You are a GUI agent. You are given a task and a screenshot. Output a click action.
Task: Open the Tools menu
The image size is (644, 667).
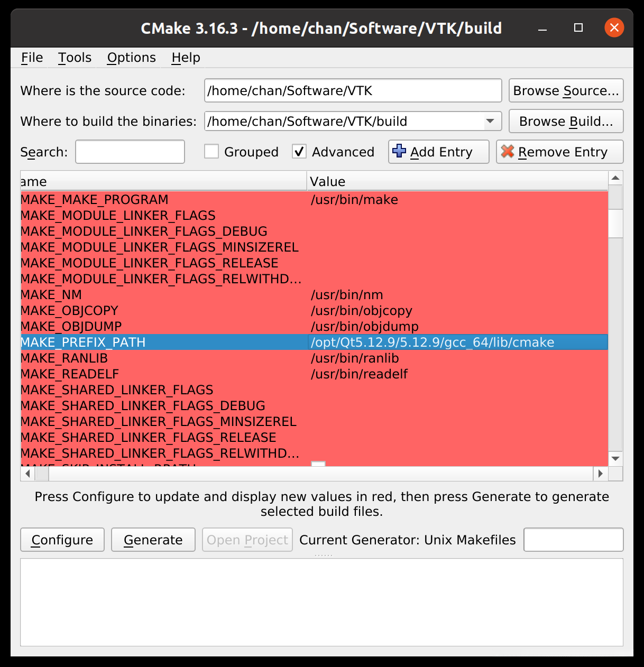coord(75,58)
